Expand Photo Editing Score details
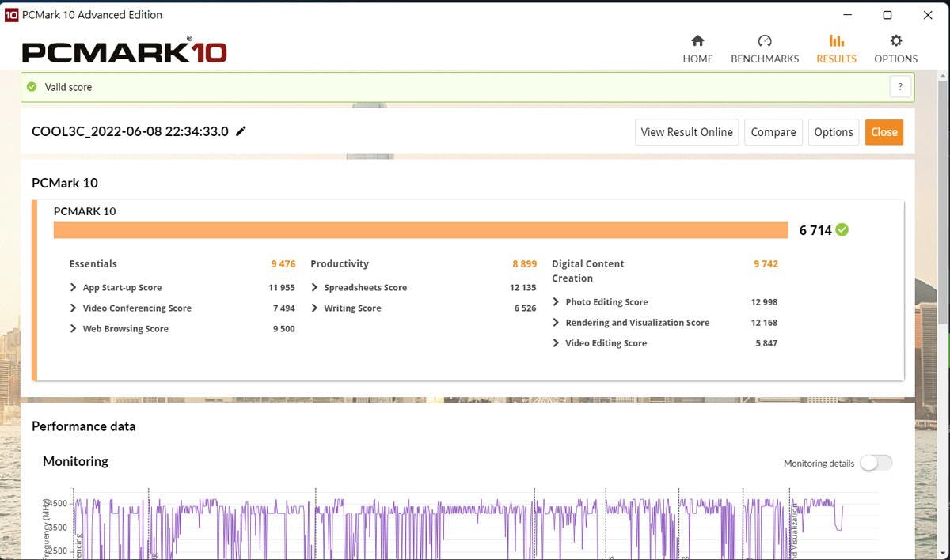The height and width of the screenshot is (560, 950). (x=557, y=302)
